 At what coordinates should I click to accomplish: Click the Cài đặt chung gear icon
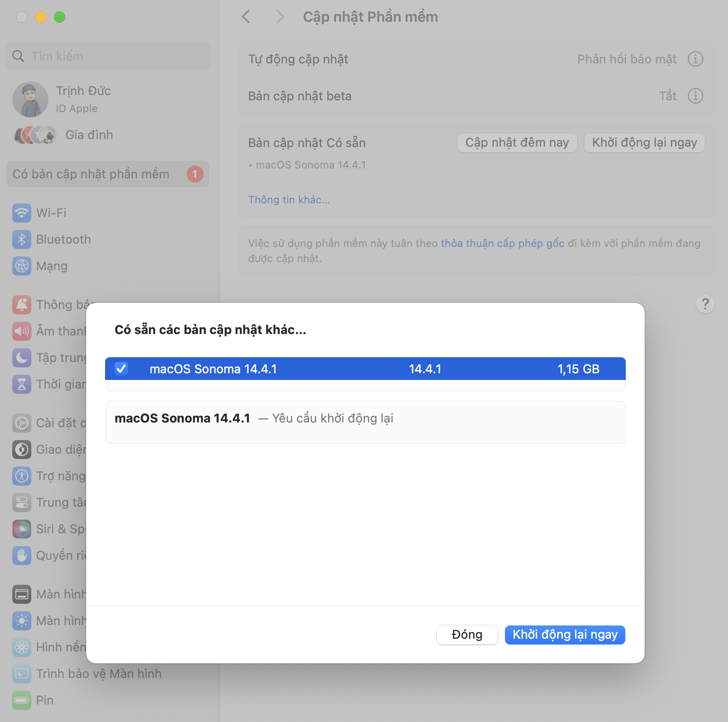[22, 423]
